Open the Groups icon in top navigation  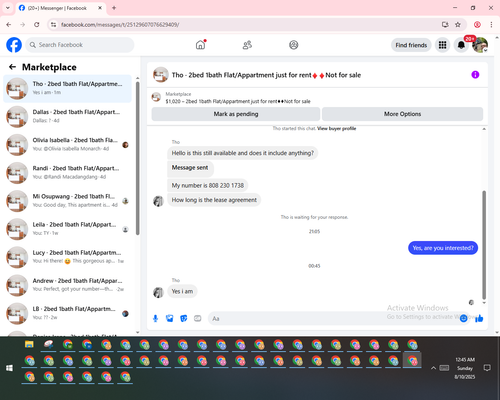[x=294, y=45]
